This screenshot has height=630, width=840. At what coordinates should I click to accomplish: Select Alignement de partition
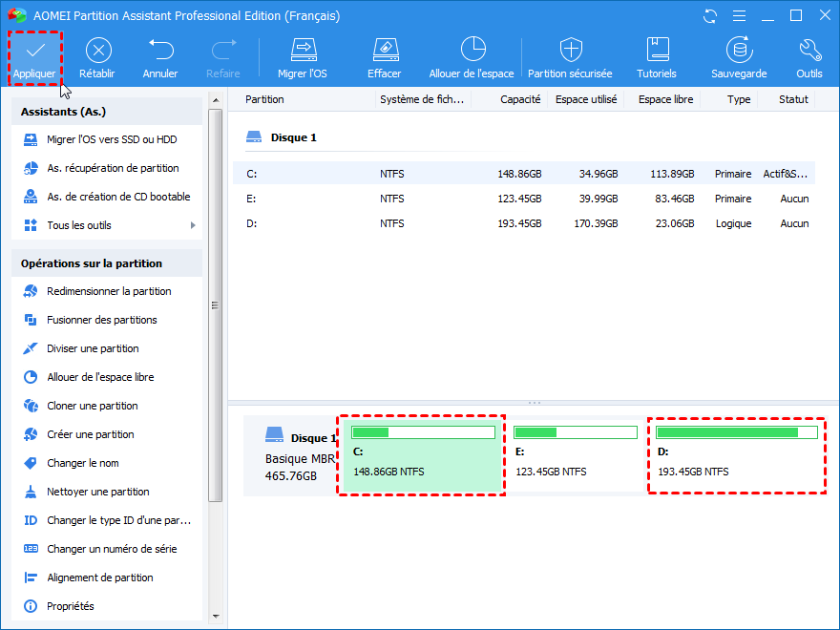[107, 577]
